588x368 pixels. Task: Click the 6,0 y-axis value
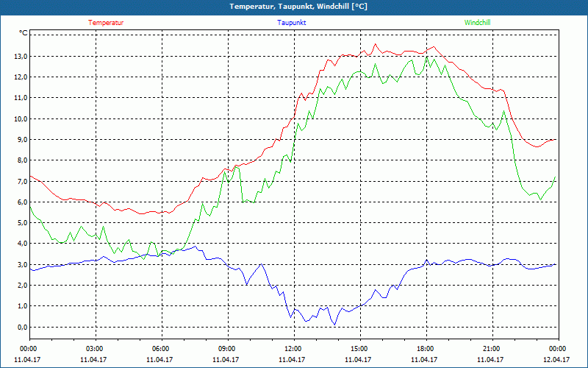pos(23,202)
